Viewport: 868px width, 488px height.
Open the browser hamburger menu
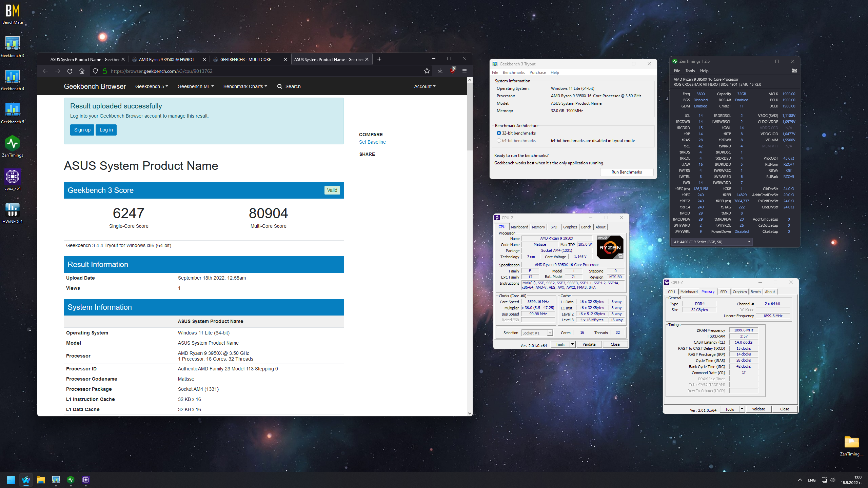click(465, 71)
